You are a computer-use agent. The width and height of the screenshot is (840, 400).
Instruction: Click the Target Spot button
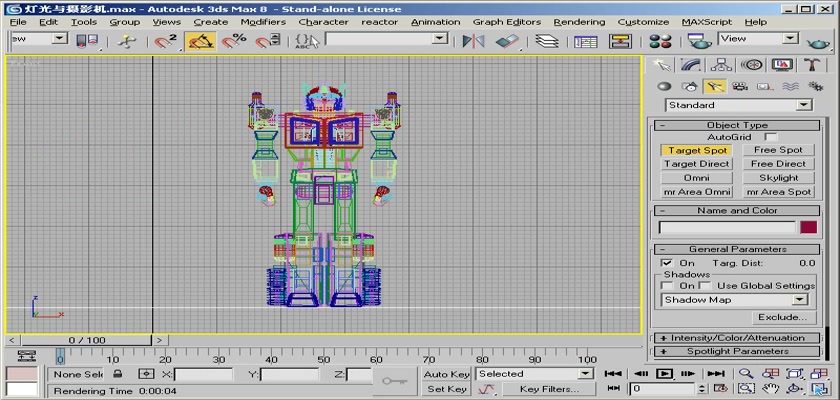click(697, 150)
